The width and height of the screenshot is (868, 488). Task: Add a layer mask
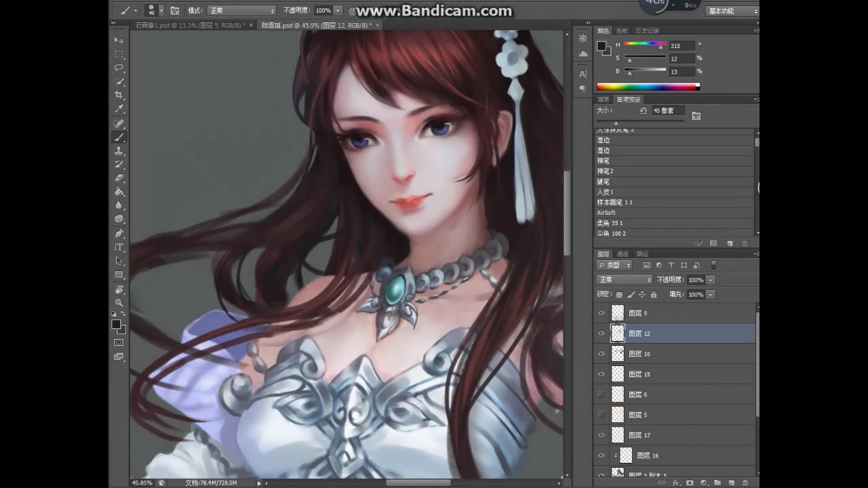pyautogui.click(x=690, y=483)
